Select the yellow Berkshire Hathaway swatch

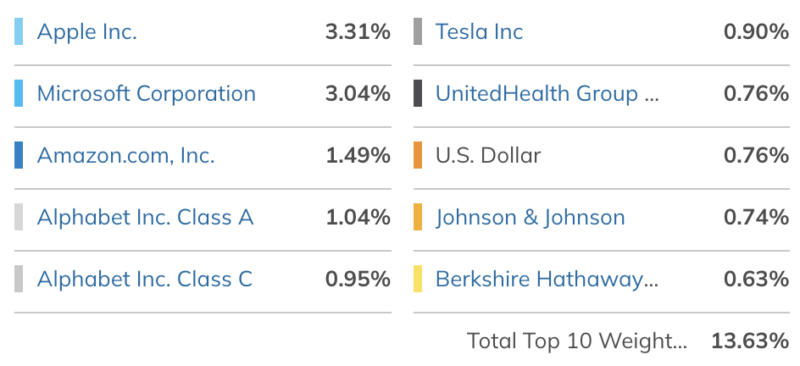(418, 279)
